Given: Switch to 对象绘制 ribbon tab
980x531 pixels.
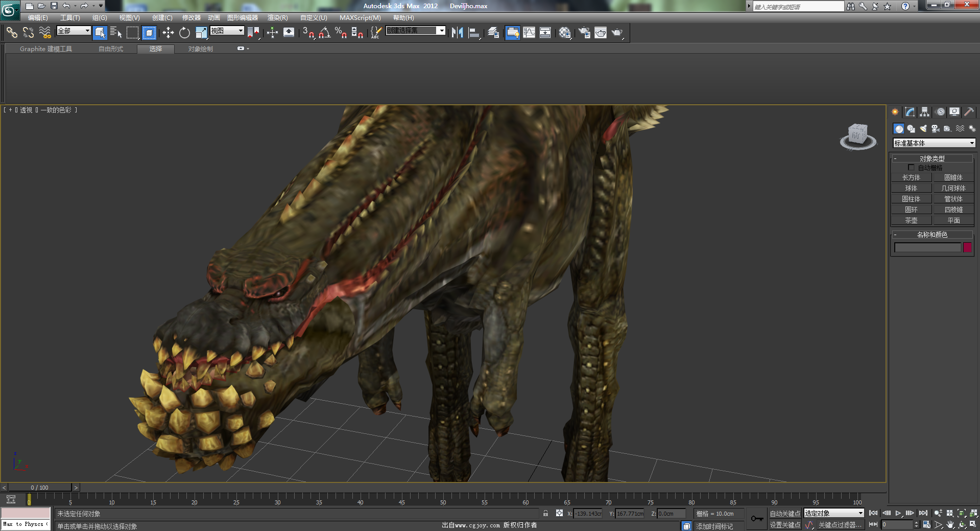Looking at the screenshot, I should (200, 49).
